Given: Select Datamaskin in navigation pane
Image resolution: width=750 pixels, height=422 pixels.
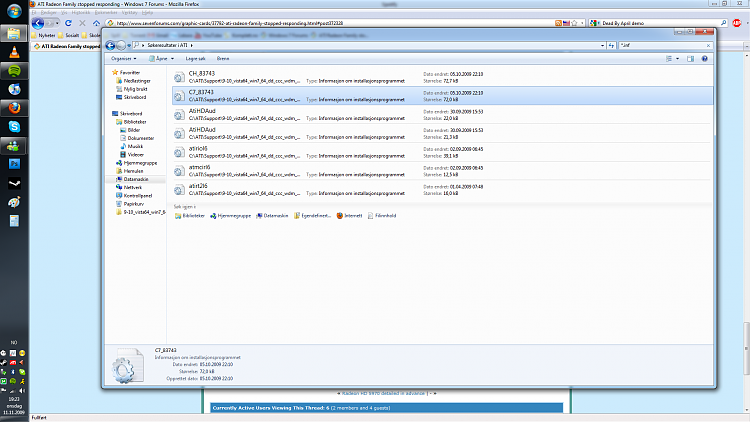Looking at the screenshot, I should (132, 179).
